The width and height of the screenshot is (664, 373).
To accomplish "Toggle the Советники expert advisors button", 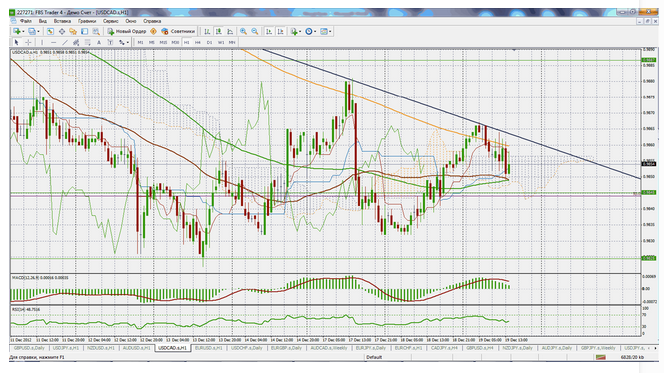I will (178, 31).
